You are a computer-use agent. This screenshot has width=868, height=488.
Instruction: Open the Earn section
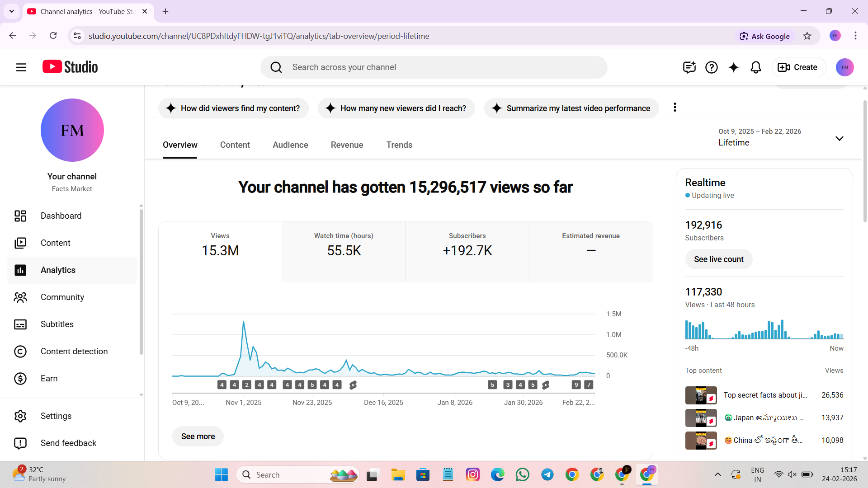(49, 379)
